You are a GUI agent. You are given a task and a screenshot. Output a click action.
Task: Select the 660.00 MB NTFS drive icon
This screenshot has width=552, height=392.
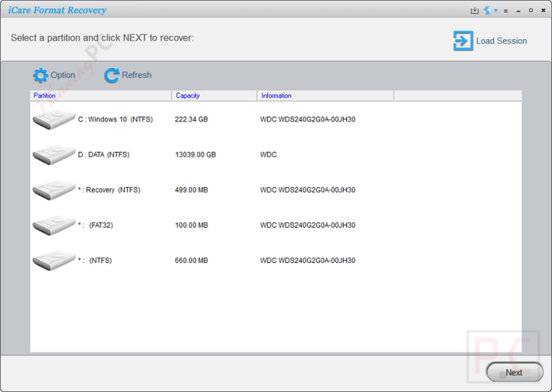[x=54, y=261]
